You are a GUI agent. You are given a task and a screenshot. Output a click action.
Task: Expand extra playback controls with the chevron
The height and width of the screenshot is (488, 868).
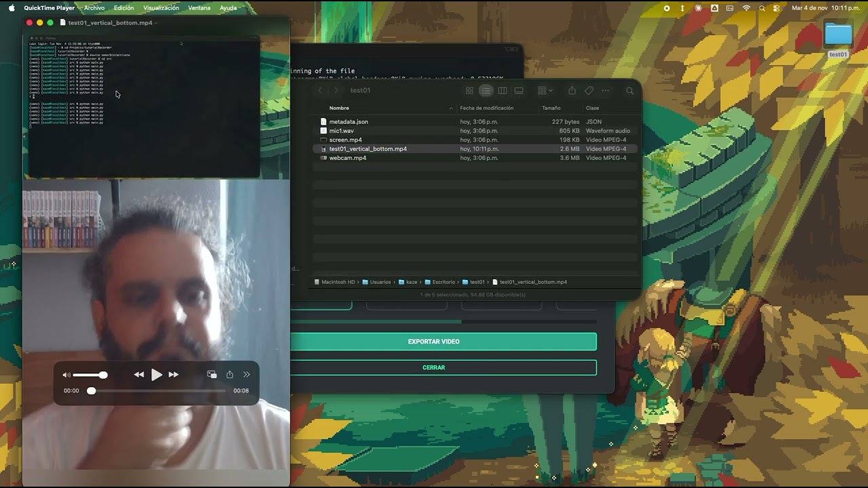246,374
